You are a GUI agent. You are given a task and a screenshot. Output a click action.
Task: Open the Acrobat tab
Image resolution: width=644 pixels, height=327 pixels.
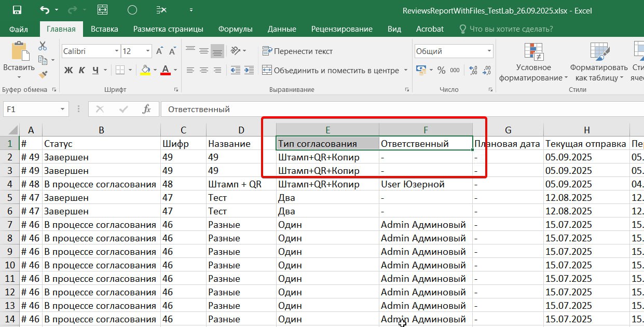tap(430, 29)
